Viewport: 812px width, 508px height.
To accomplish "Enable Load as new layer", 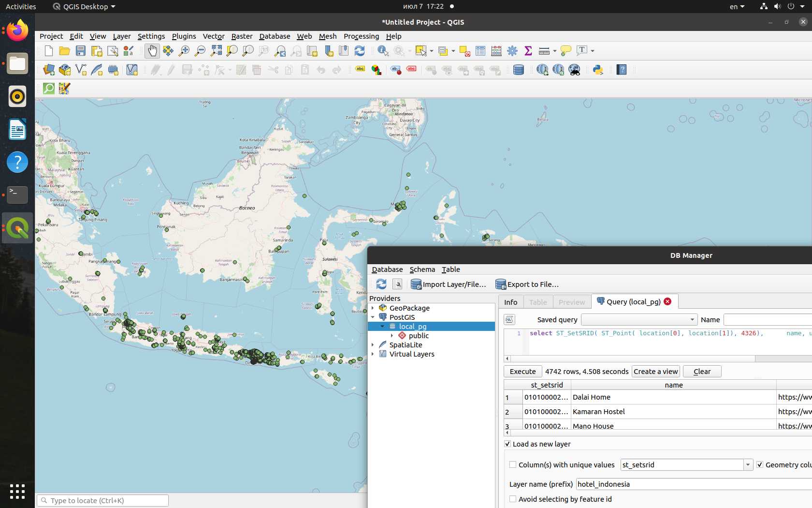I will coord(507,444).
